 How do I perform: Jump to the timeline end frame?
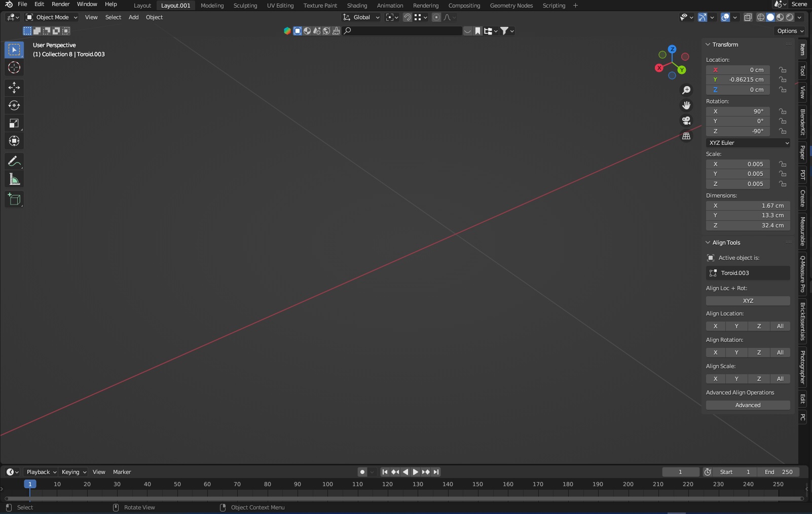click(436, 472)
